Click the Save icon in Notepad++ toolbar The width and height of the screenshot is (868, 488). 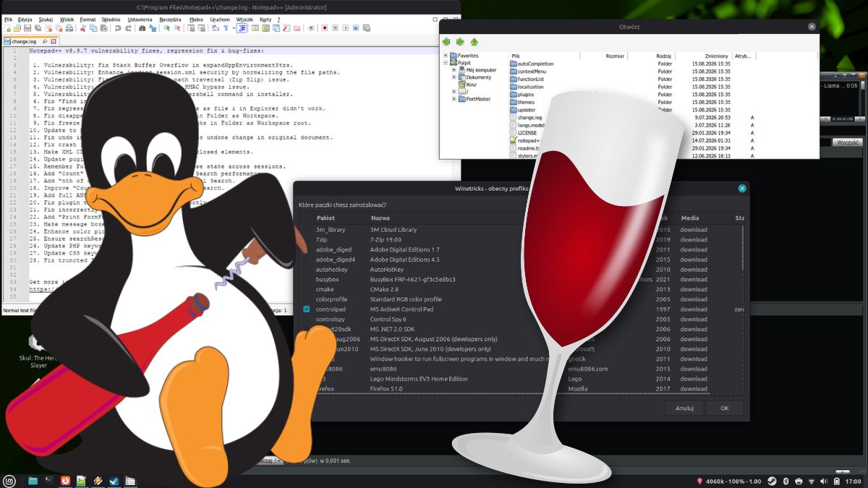coord(27,28)
